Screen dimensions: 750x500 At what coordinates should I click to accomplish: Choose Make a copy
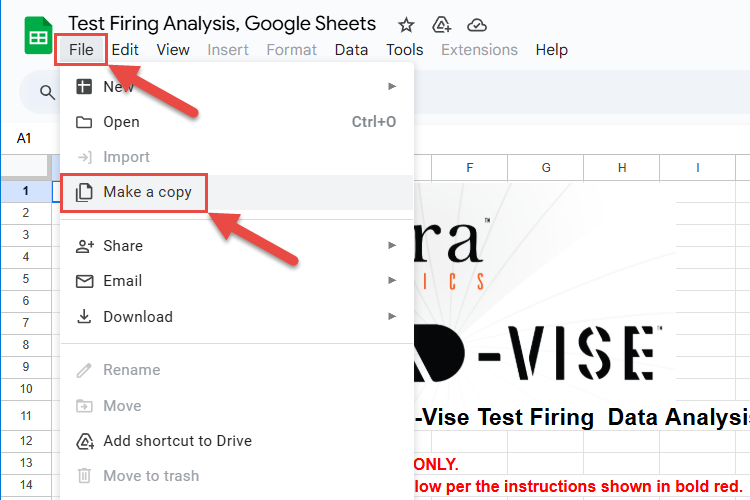coord(236,192)
